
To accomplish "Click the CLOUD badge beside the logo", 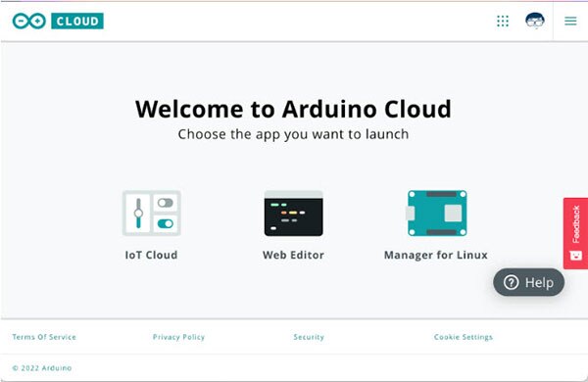I will click(x=77, y=21).
